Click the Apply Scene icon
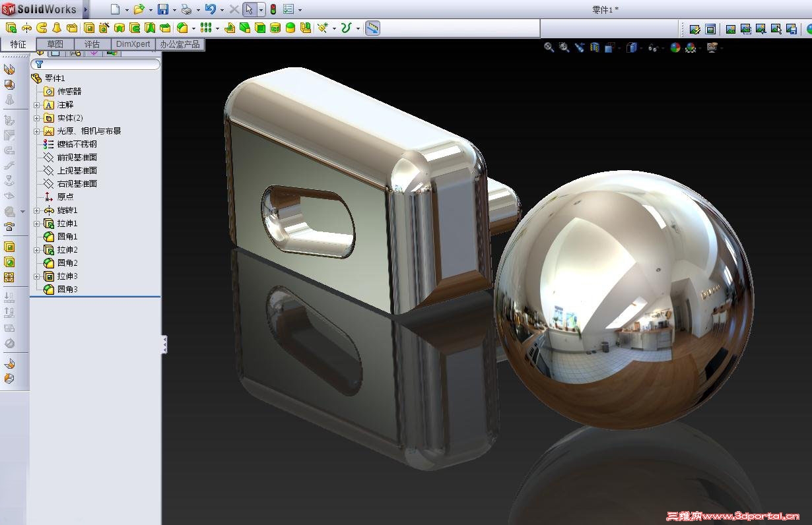 [x=691, y=47]
